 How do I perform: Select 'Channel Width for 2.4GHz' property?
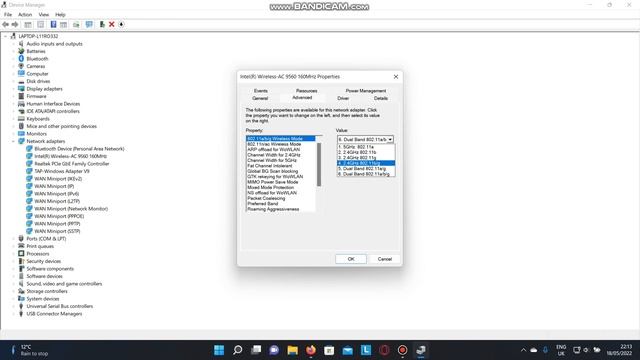pos(274,155)
